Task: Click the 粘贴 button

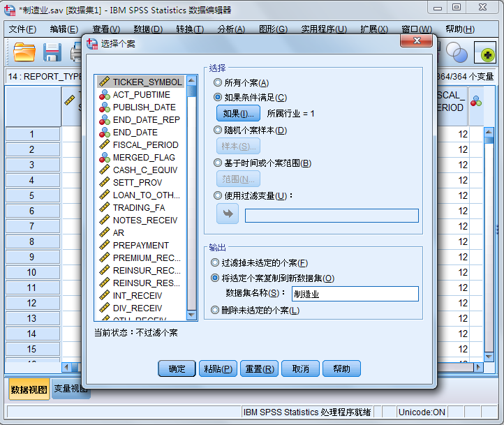Action: (x=218, y=368)
